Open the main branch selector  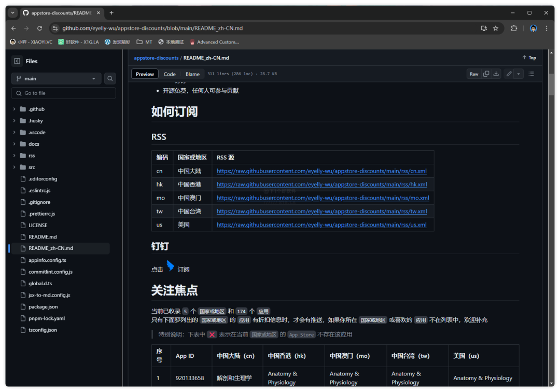57,78
